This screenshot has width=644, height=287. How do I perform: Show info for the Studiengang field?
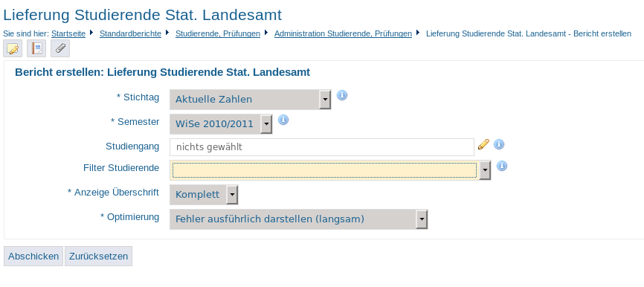(499, 144)
